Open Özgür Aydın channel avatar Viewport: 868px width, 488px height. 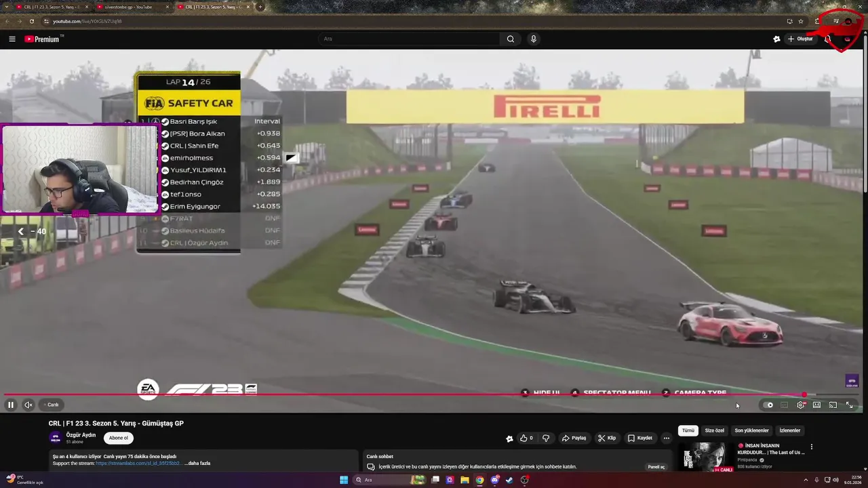[x=55, y=438]
